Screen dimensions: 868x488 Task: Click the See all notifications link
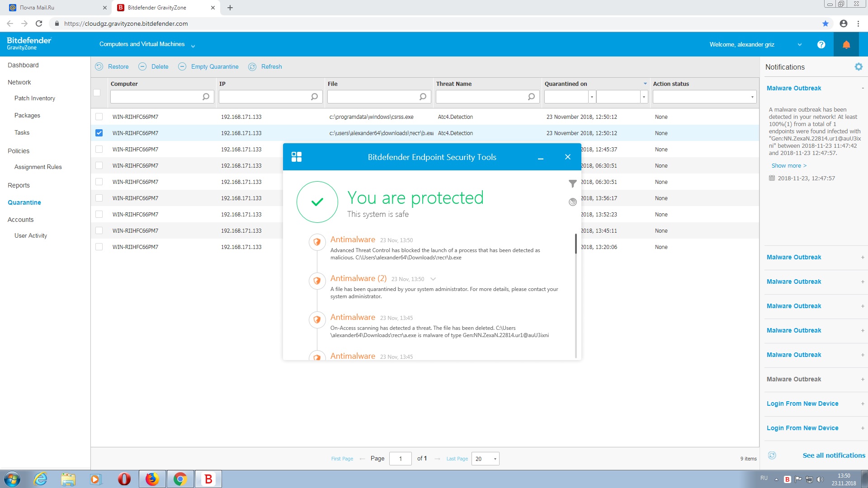(x=834, y=455)
